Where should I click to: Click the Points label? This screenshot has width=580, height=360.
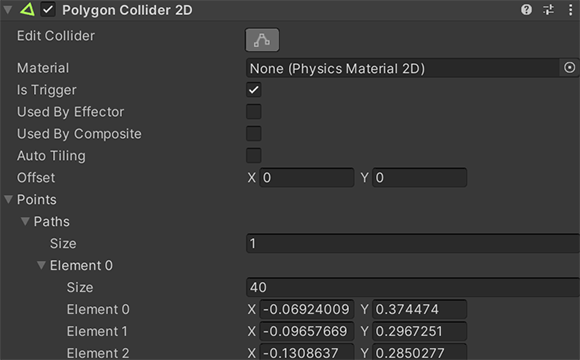click(37, 199)
